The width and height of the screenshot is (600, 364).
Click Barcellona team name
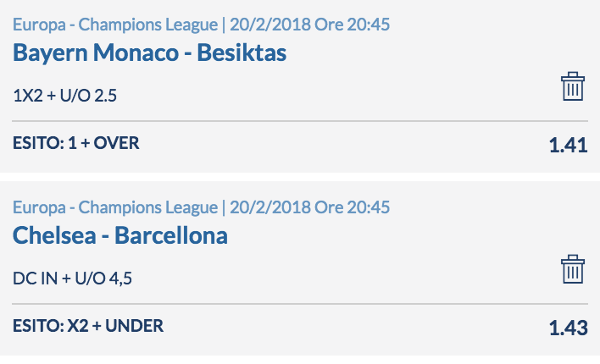[x=171, y=235]
